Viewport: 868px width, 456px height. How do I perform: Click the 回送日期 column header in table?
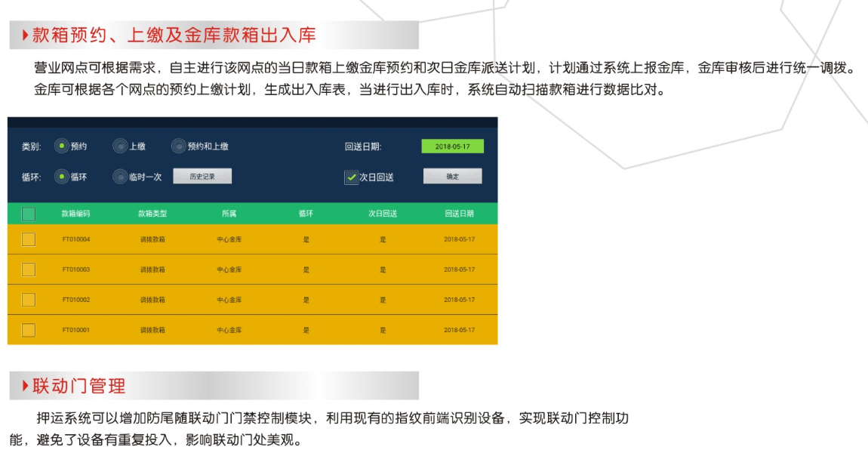point(459,214)
